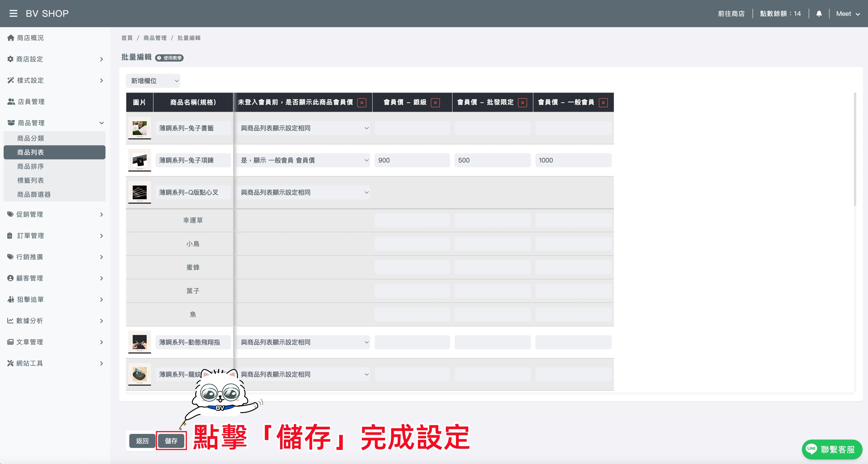Click the 商品管理 box icon
Screen dimensions: 868x464
click(11, 123)
